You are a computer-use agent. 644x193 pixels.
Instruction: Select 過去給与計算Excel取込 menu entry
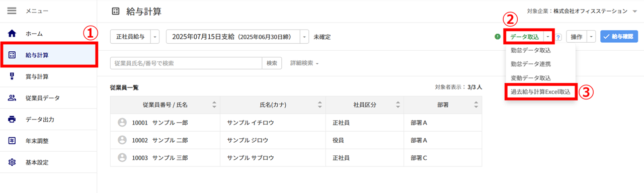click(x=541, y=92)
